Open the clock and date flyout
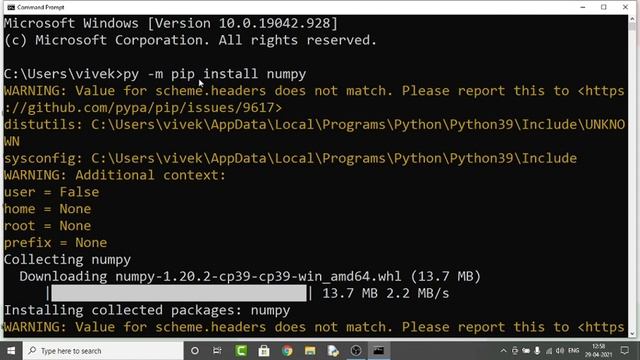 [598, 351]
